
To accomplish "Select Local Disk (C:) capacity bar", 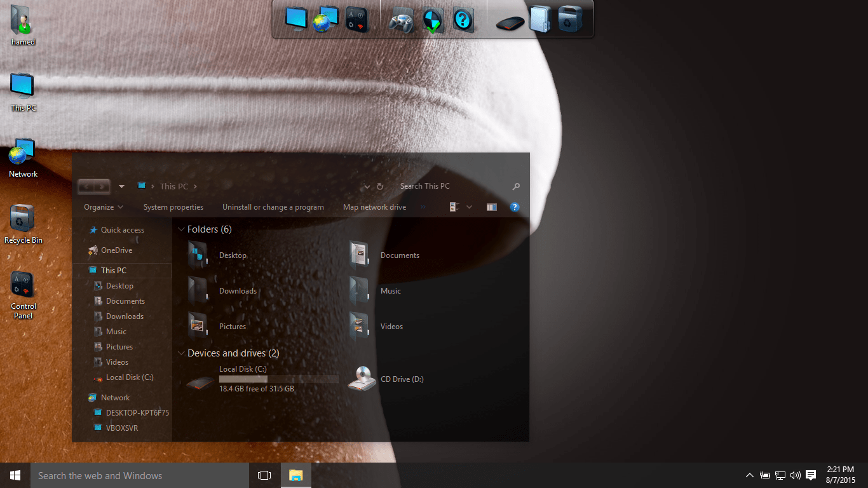I will tap(278, 379).
